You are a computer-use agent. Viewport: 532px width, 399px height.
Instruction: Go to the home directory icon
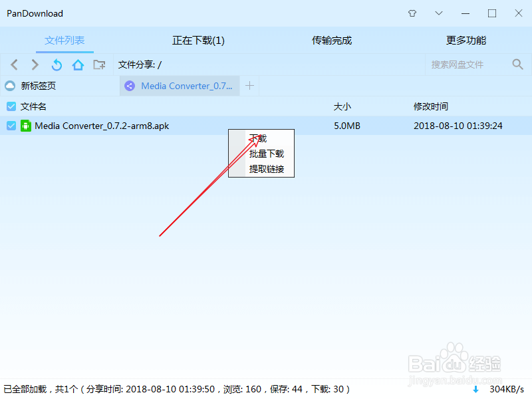pyautogui.click(x=78, y=65)
